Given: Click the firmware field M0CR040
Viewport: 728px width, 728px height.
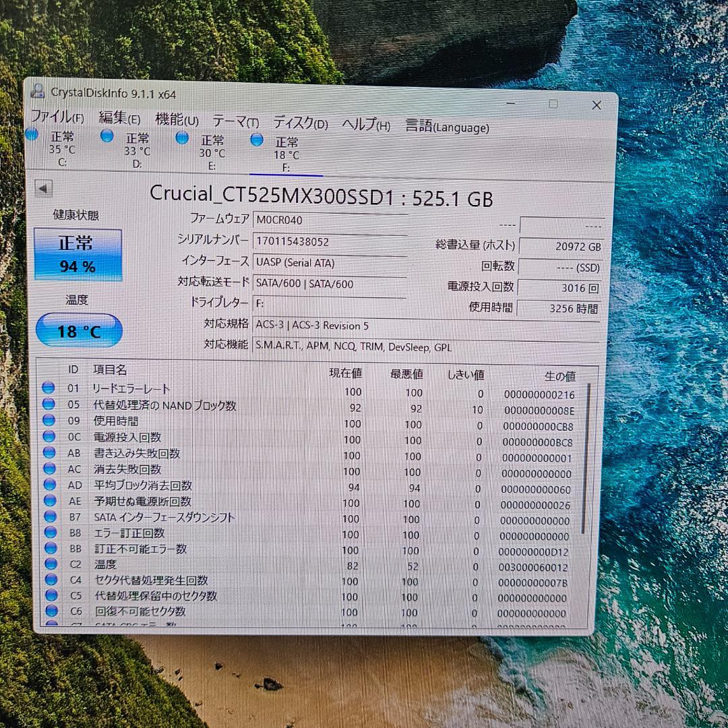Looking at the screenshot, I should tap(330, 220).
